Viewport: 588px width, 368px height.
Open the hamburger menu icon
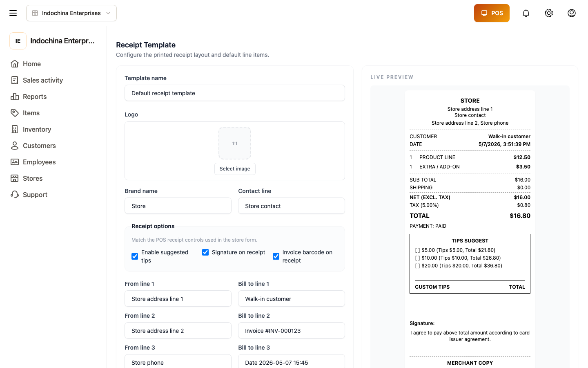click(13, 13)
